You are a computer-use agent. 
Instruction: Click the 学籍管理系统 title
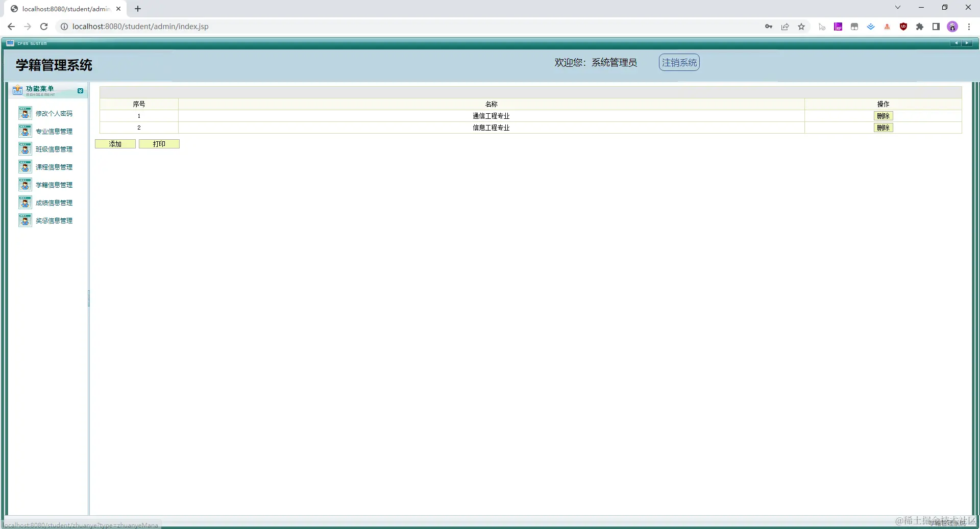click(54, 65)
